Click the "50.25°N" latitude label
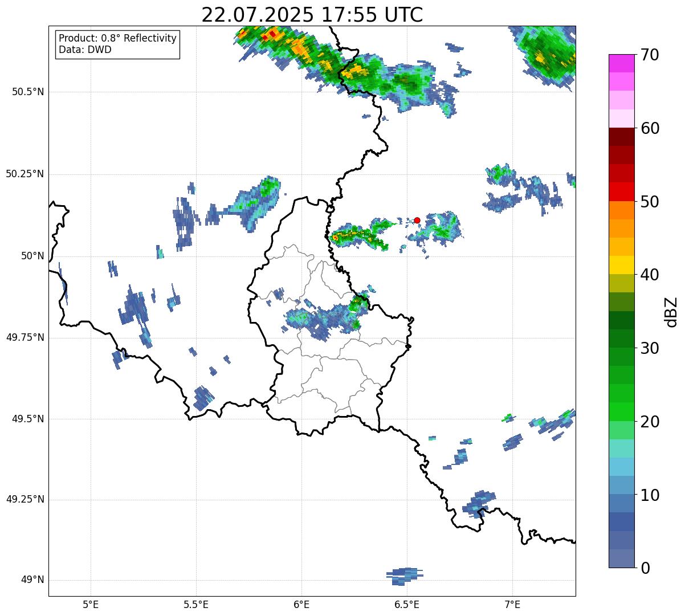Screen dimensions: 685x616 (x=25, y=174)
